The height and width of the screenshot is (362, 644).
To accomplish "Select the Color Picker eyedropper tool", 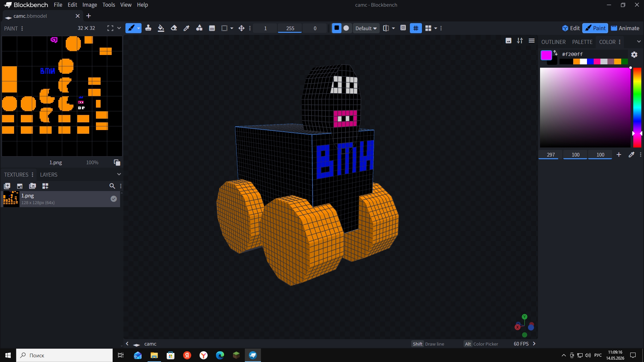I will pyautogui.click(x=186, y=28).
